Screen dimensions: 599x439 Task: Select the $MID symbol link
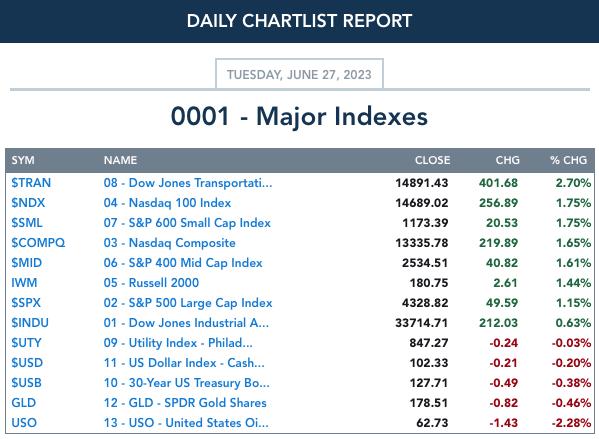point(26,263)
